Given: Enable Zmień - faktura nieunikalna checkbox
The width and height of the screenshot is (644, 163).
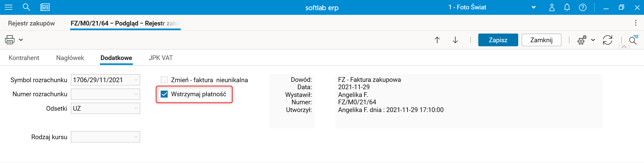Looking at the screenshot, I should pos(164,80).
